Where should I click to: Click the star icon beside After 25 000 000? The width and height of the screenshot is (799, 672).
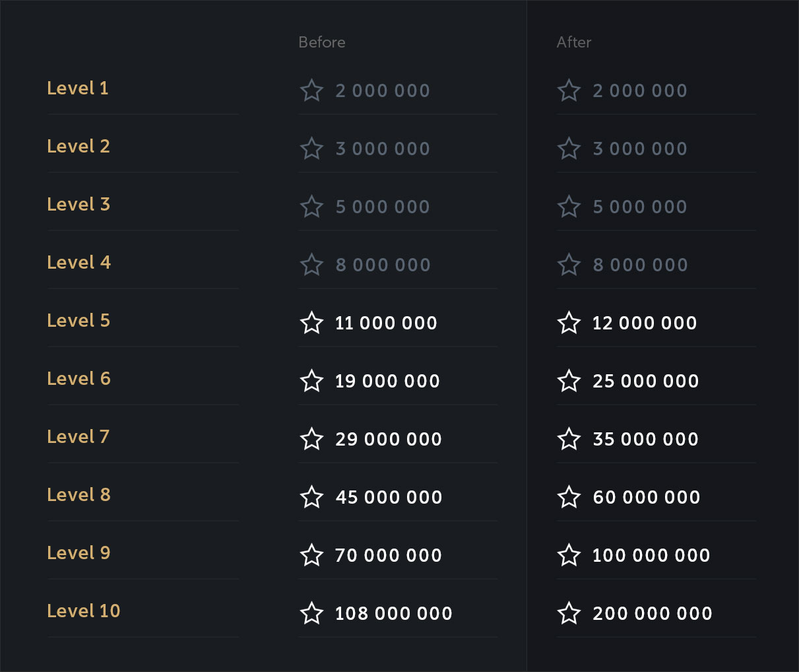pyautogui.click(x=569, y=381)
